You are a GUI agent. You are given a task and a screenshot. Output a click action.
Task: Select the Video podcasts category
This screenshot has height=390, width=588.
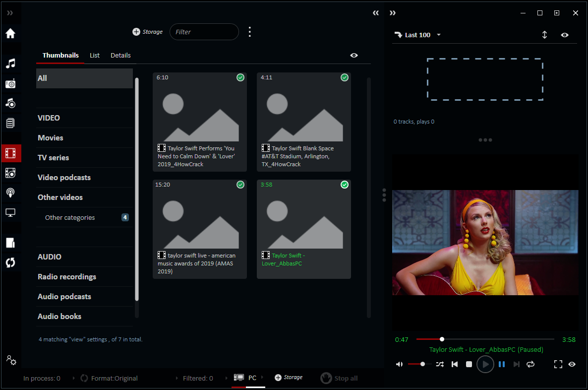coord(84,178)
